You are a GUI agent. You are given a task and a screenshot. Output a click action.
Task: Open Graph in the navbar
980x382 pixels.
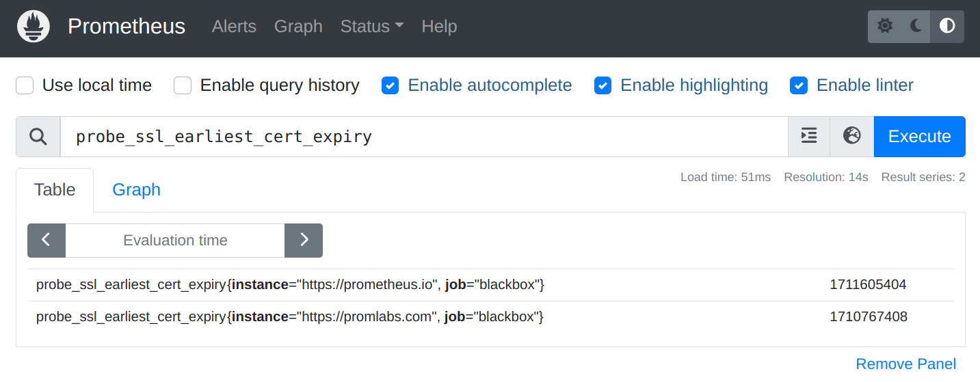tap(298, 27)
